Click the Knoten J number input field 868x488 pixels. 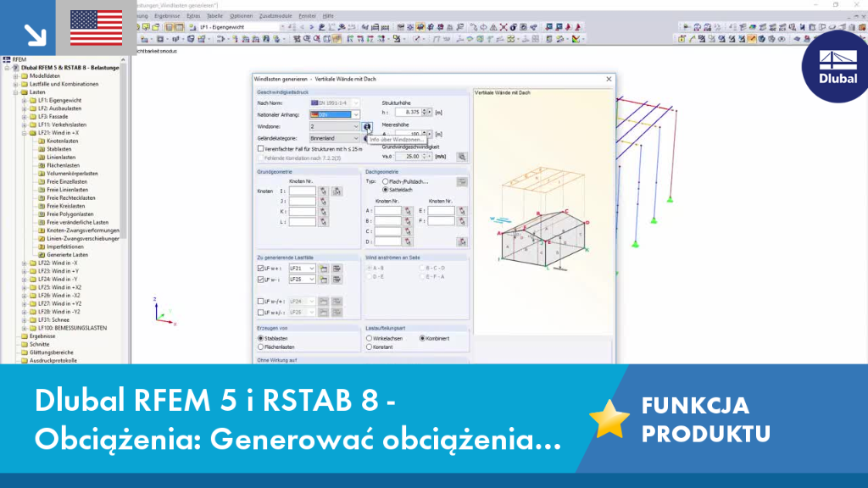click(x=303, y=202)
